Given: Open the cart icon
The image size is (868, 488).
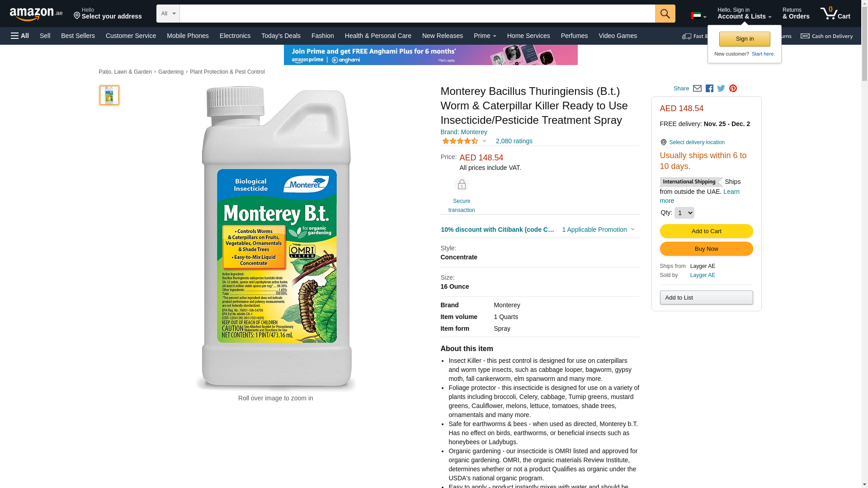Looking at the screenshot, I should (835, 14).
